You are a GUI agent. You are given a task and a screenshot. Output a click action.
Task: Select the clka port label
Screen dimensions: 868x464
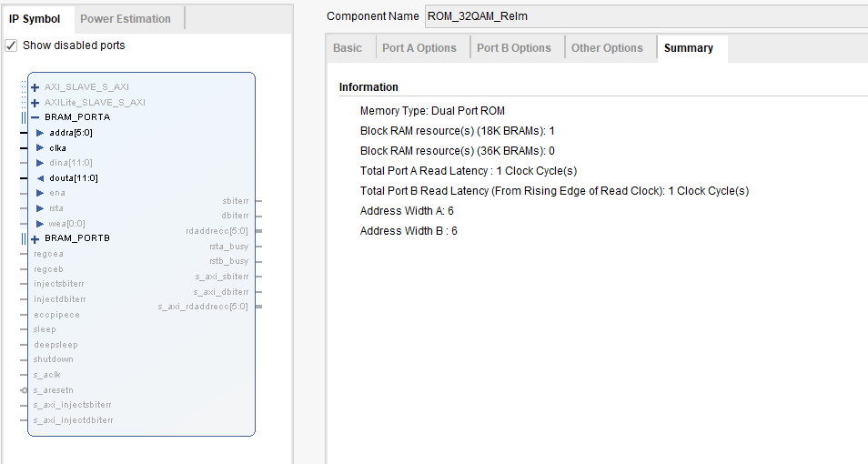click(57, 147)
